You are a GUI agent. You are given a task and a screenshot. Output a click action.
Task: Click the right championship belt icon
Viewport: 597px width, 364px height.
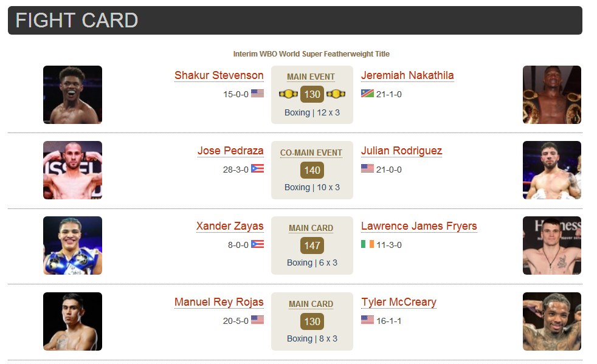336,94
